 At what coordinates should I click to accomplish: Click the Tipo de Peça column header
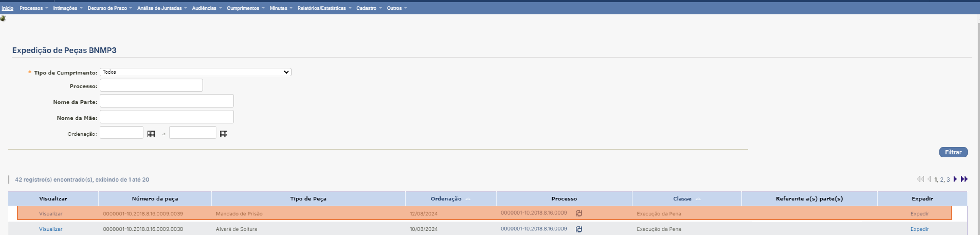[x=308, y=198]
